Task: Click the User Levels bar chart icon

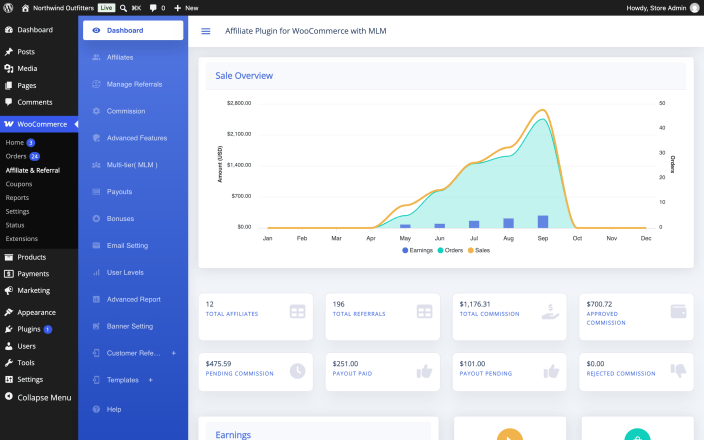Action: [x=96, y=273]
